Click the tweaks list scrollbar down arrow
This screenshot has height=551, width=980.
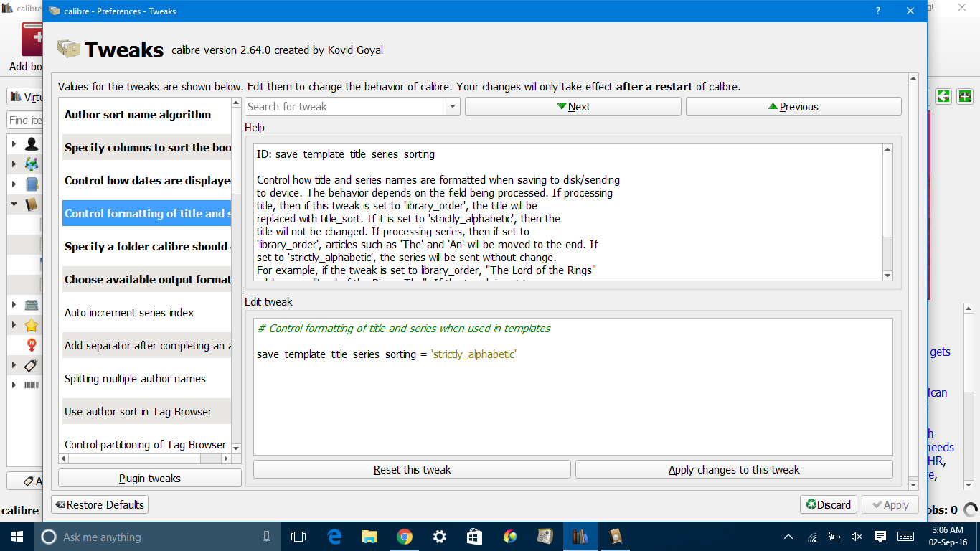tap(236, 448)
